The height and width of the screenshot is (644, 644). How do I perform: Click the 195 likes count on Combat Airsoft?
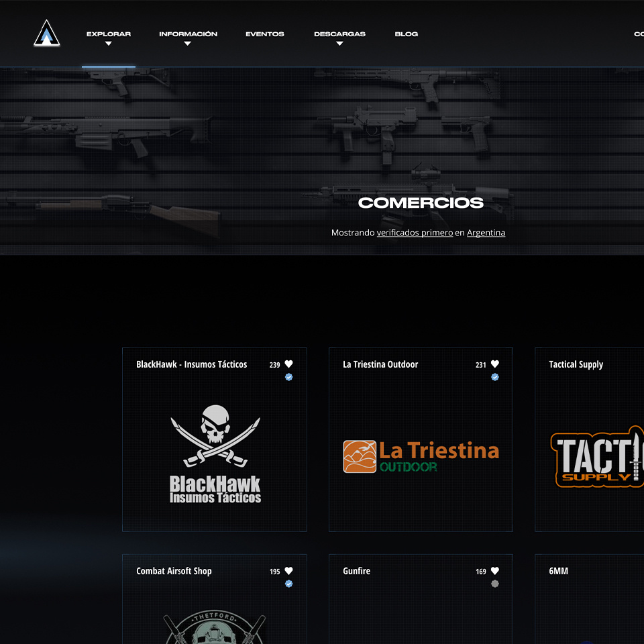(x=275, y=572)
